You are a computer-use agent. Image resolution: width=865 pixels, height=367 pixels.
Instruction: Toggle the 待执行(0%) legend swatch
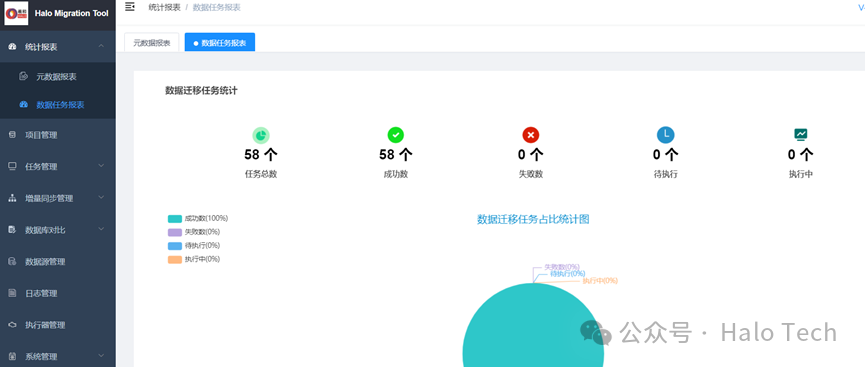click(175, 246)
